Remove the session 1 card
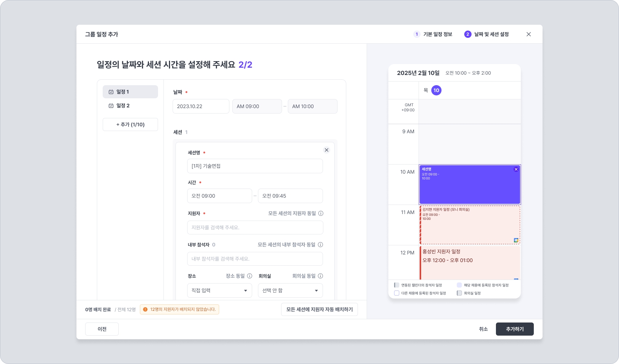 [327, 150]
